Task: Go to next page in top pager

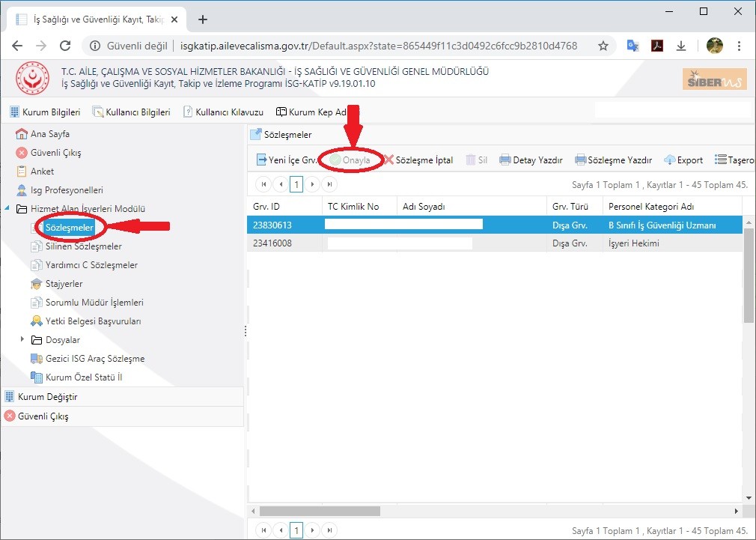Action: pyautogui.click(x=312, y=184)
